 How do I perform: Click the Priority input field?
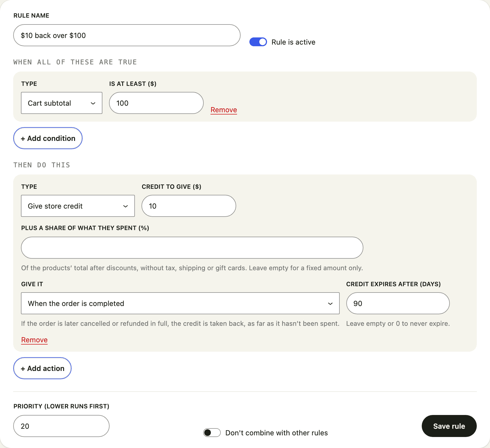click(x=61, y=426)
